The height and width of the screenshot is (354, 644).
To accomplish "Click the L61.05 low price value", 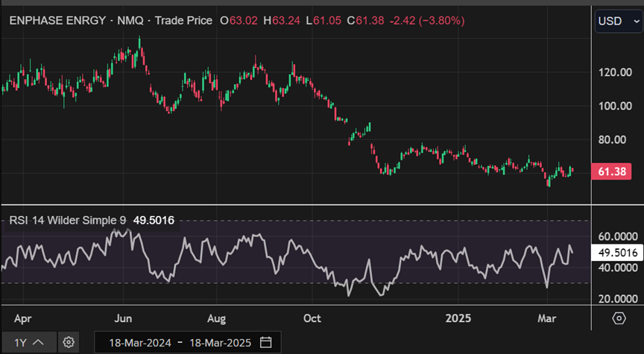I will coord(323,21).
